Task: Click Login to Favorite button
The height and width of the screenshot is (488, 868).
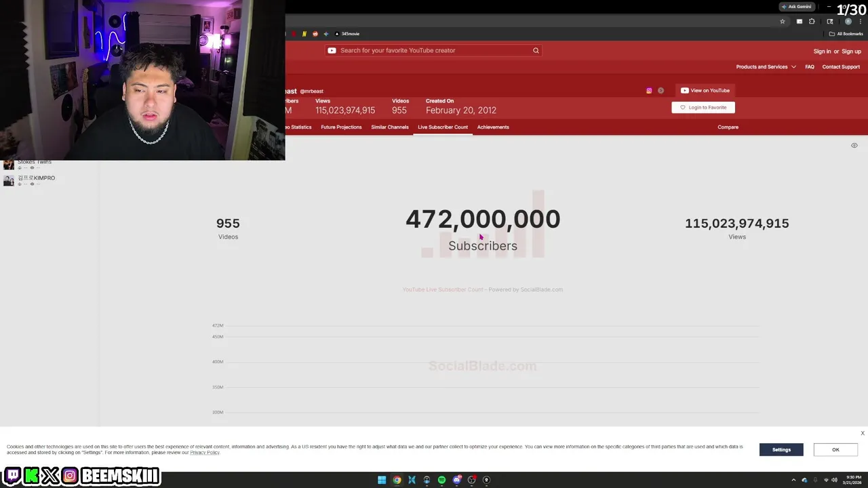Action: click(703, 107)
